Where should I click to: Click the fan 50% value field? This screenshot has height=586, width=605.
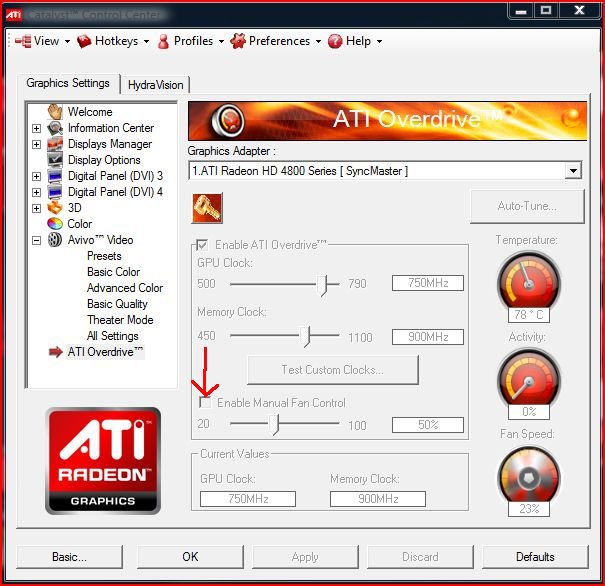click(x=428, y=425)
